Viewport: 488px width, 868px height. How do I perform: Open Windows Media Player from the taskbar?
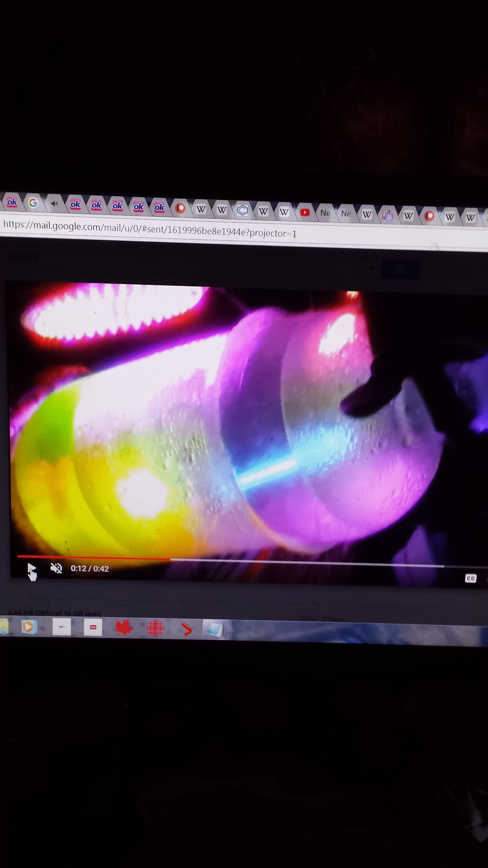[29, 627]
